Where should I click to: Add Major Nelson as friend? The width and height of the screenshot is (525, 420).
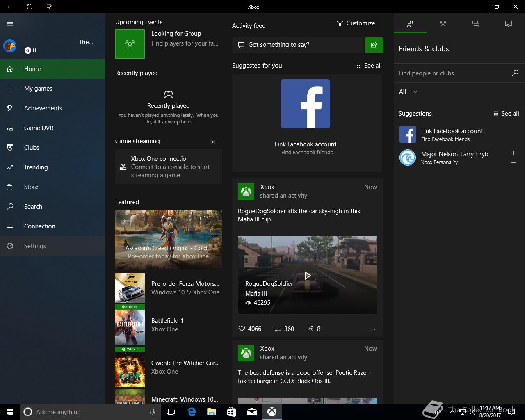click(x=513, y=153)
